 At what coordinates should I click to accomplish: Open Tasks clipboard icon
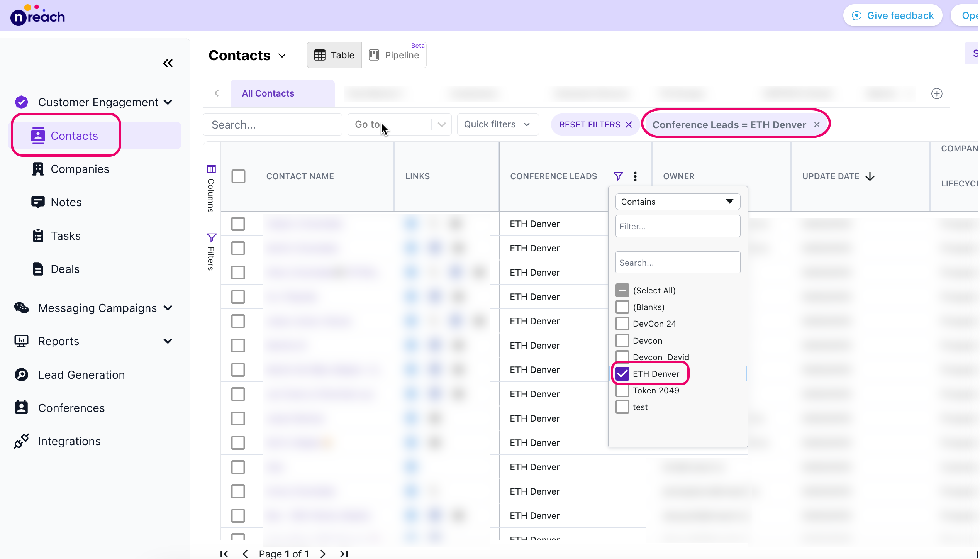click(x=38, y=236)
